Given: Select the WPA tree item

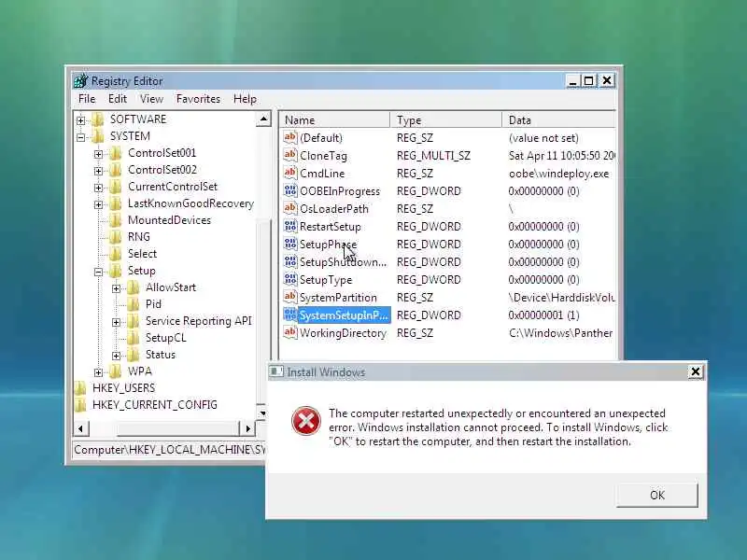Looking at the screenshot, I should click(x=139, y=371).
